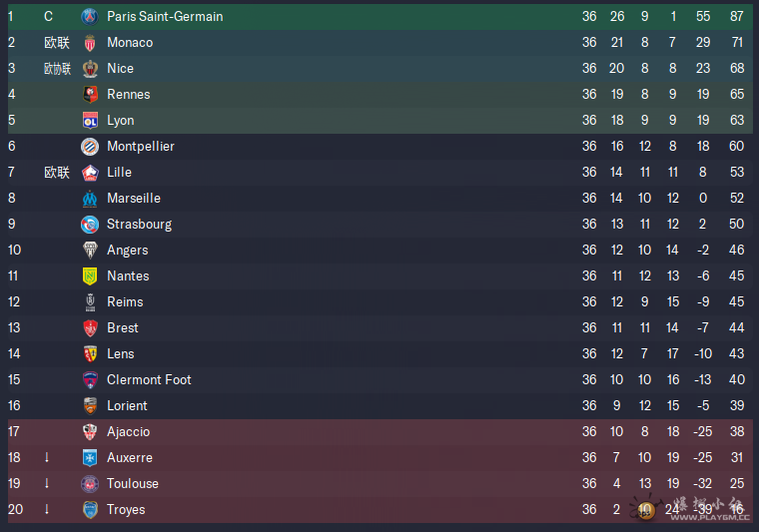Click Reims' 45 points value
The image size is (759, 532).
coord(736,301)
